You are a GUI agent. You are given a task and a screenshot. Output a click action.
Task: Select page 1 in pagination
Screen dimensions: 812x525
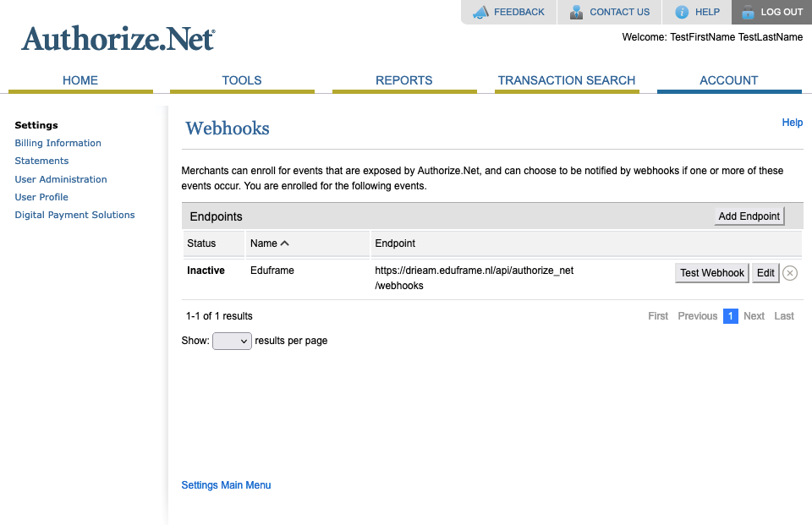click(730, 316)
